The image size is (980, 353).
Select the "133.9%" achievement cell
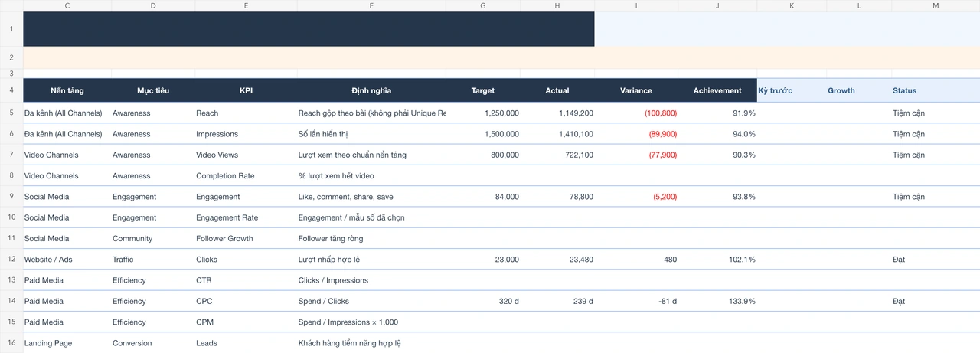(x=717, y=302)
